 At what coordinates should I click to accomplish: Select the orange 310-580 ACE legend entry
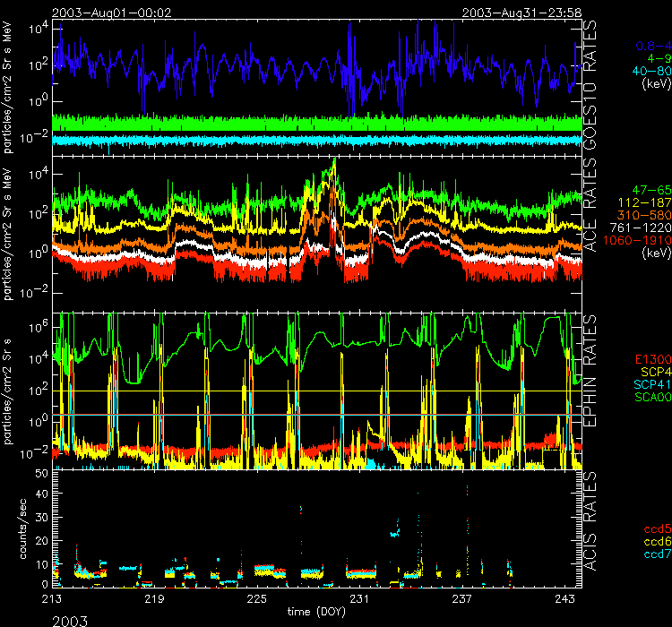point(645,216)
